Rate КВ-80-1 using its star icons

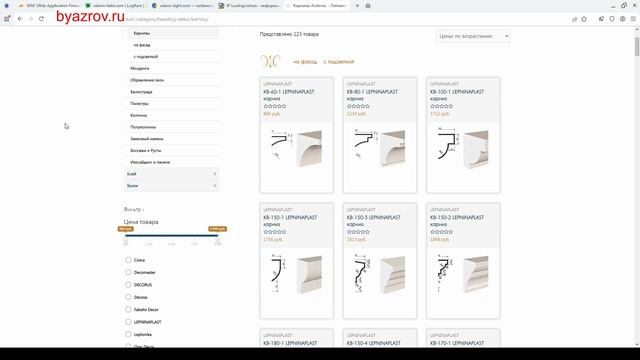coord(358,106)
